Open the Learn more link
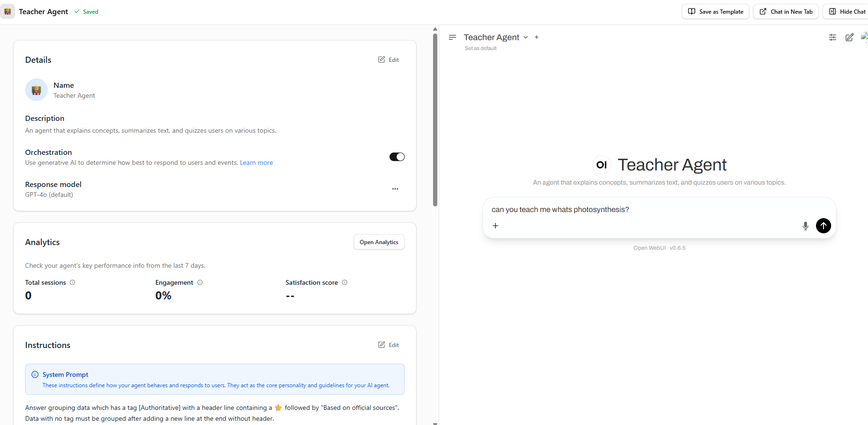Viewport: 868px width, 425px height. point(256,162)
